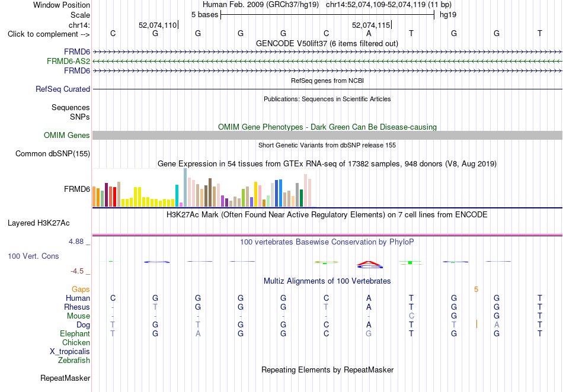
Task: Click the A base in Human row
Action: [x=369, y=298]
